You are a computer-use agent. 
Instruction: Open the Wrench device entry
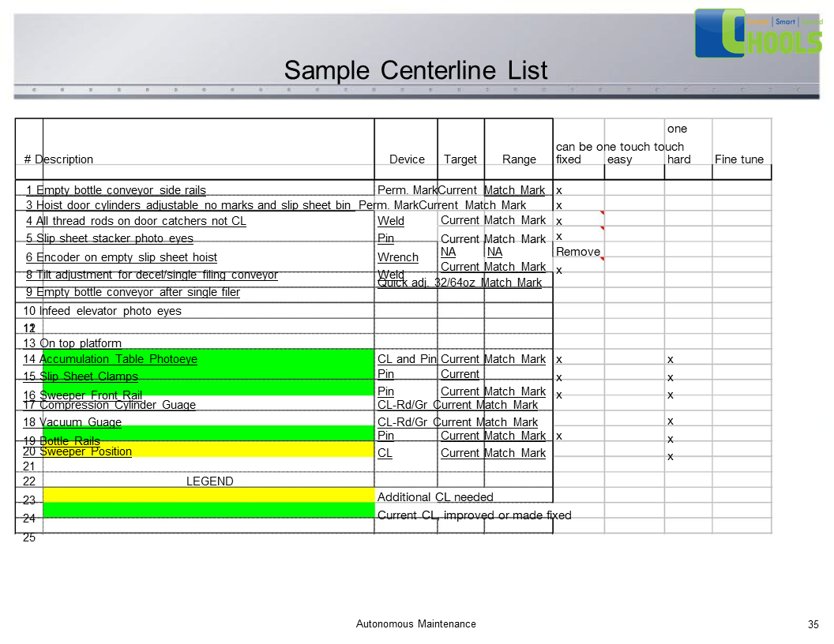coord(398,257)
